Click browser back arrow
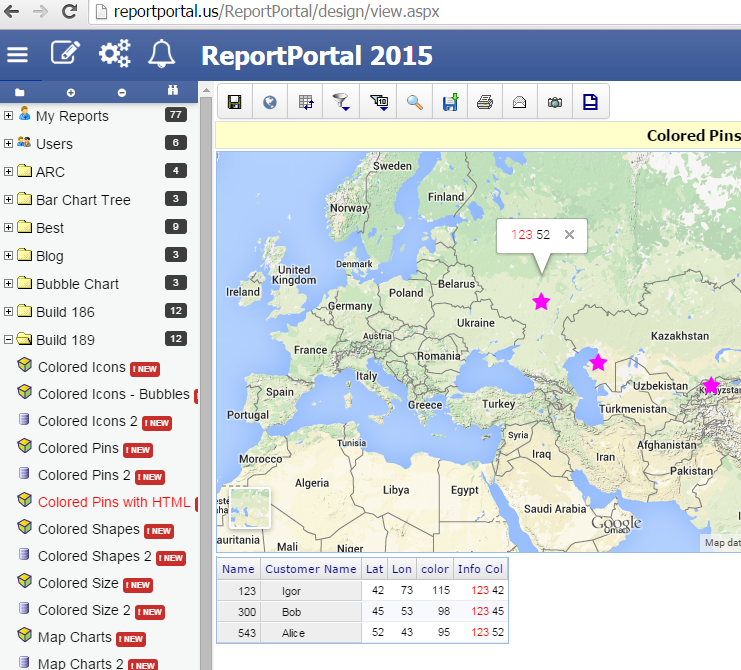Viewport: 741px width, 670px height. pos(11,11)
